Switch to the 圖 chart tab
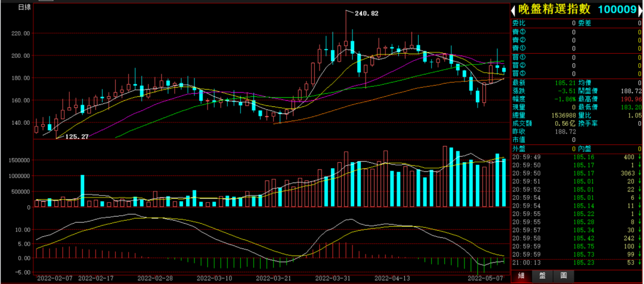 (x=563, y=276)
